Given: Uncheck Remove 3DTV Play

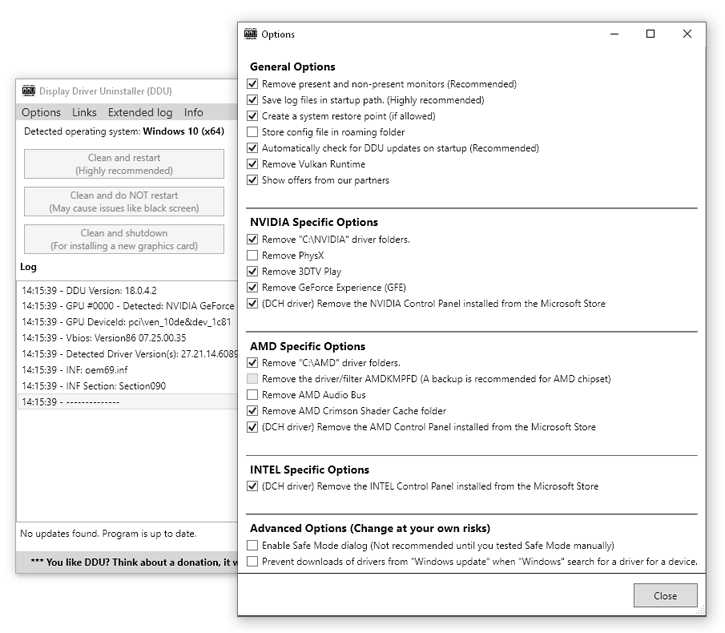Looking at the screenshot, I should pos(252,271).
